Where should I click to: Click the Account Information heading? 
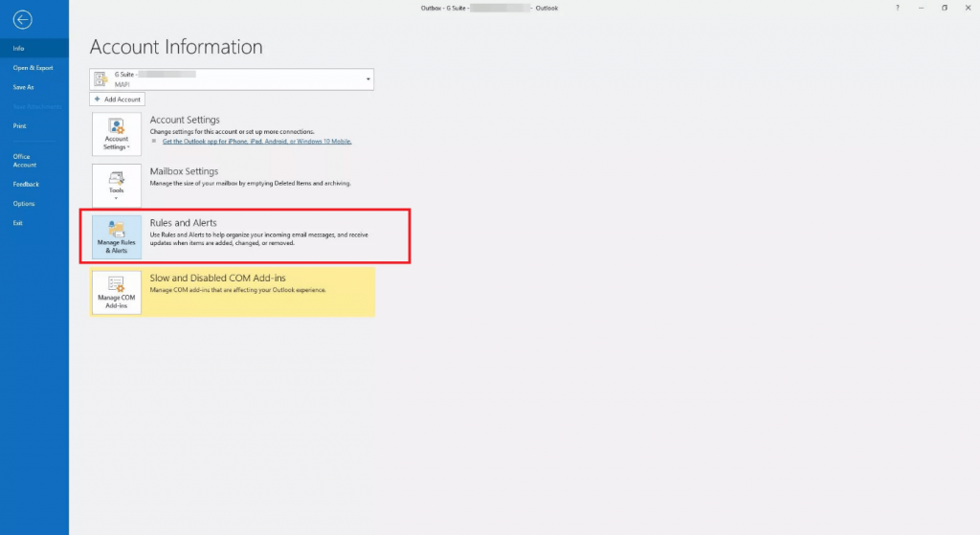(176, 47)
